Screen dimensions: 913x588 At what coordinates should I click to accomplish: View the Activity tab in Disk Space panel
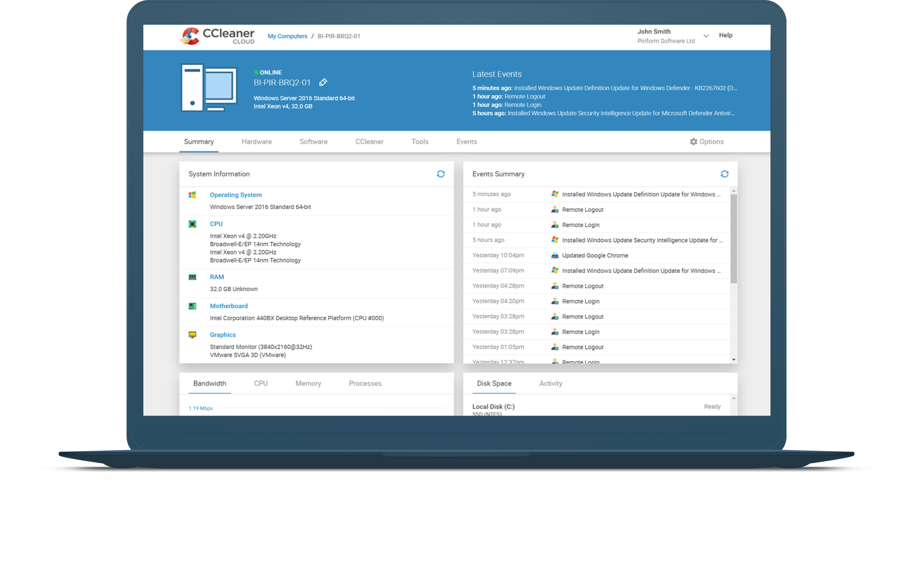coord(551,383)
